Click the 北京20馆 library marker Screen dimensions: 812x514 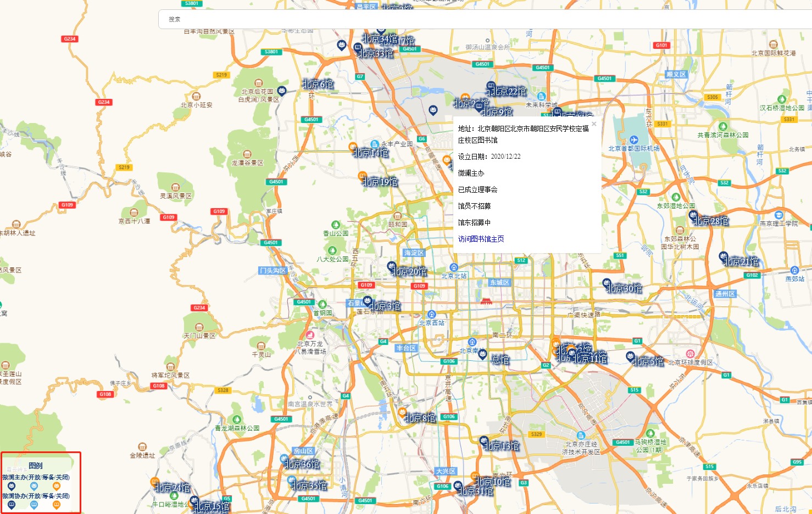[x=392, y=267]
